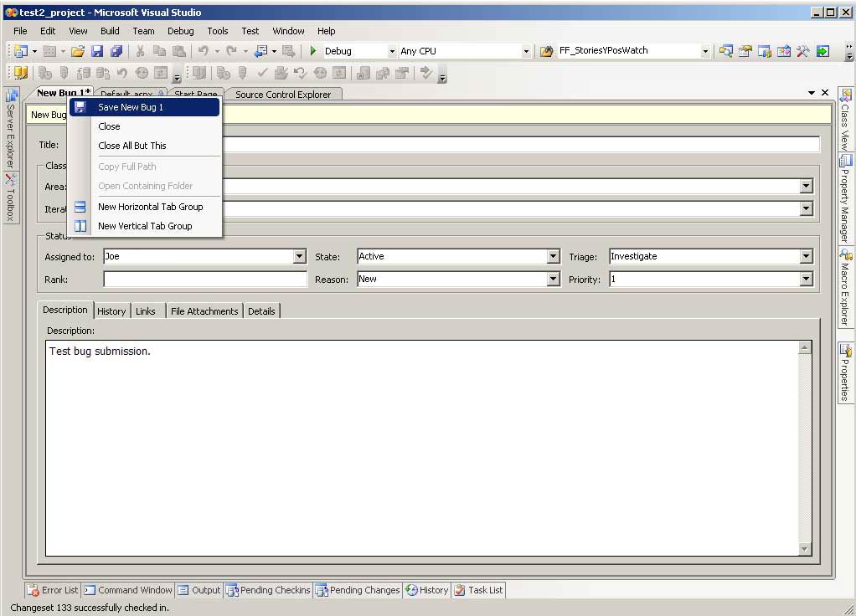Image resolution: width=856 pixels, height=616 pixels.
Task: Open the Property Manager side panel
Action: [844, 199]
